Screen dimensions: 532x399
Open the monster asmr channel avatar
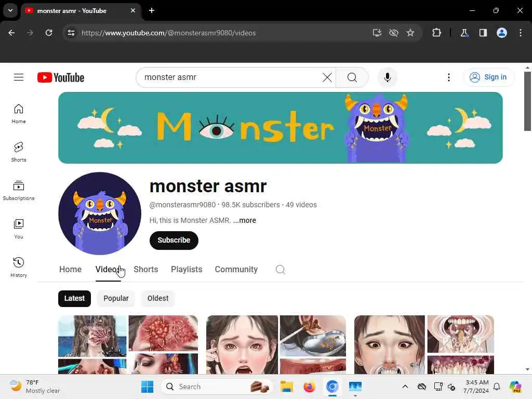[100, 214]
